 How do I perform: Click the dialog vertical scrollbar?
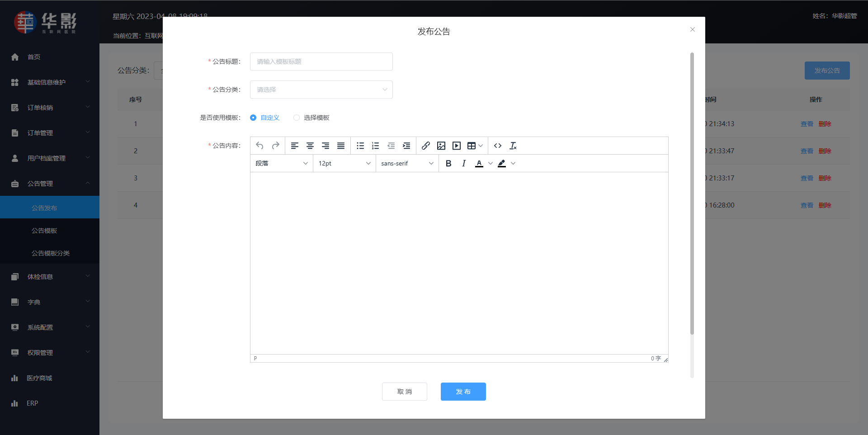(692, 194)
